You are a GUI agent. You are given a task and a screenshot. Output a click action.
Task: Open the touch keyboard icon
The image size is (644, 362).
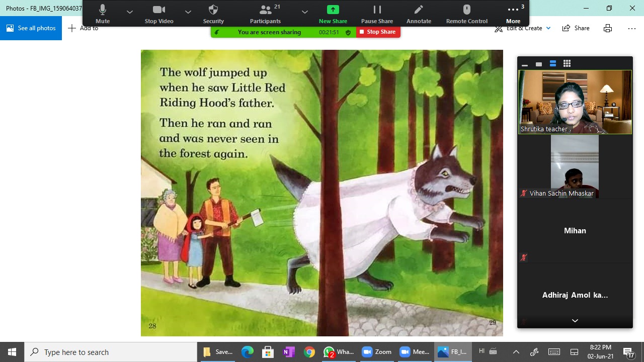[554, 352]
